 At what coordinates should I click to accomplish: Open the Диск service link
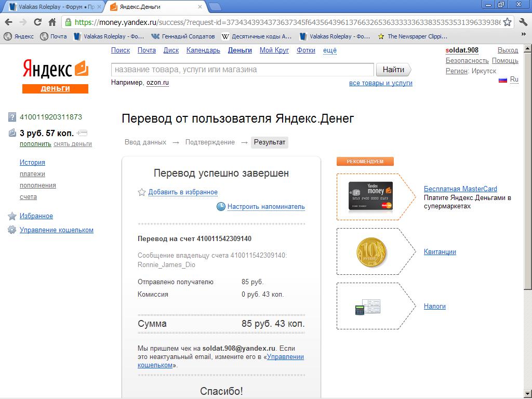click(x=171, y=50)
